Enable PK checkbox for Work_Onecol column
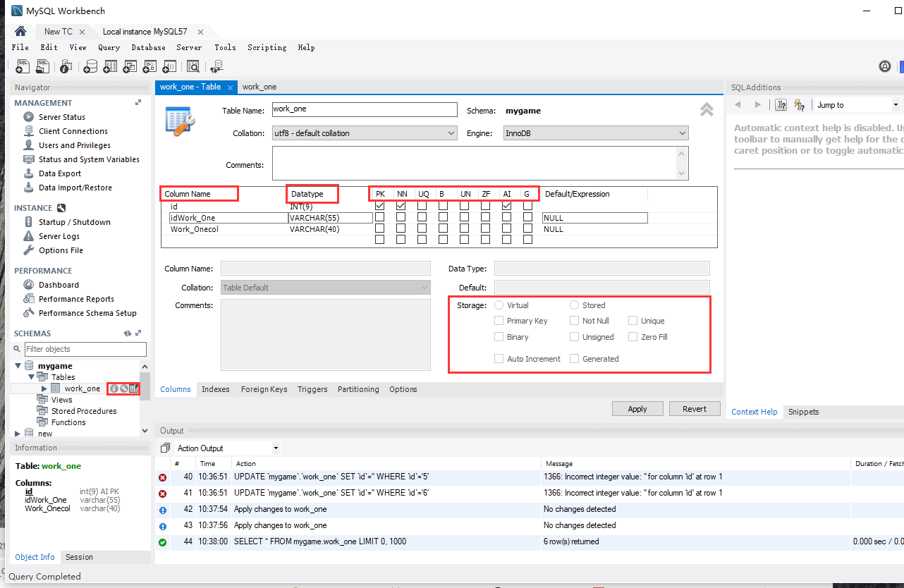 point(380,229)
